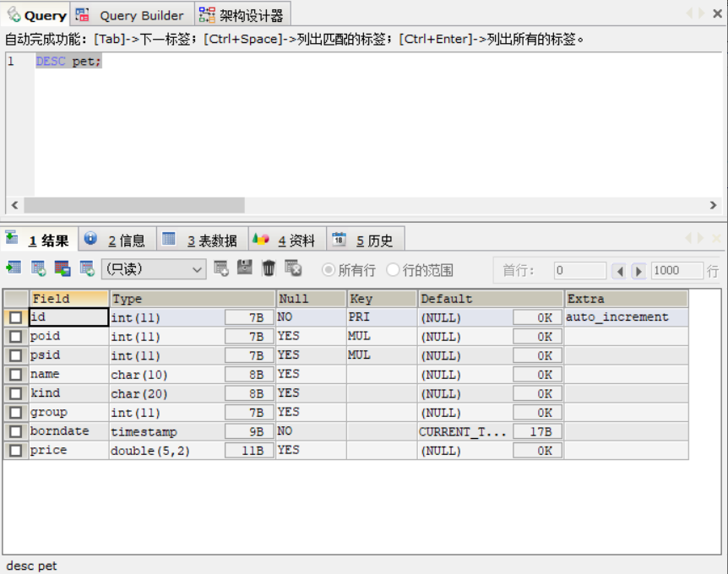Click the second result toolbar table icon
Image resolution: width=728 pixels, height=574 pixels.
38,268
